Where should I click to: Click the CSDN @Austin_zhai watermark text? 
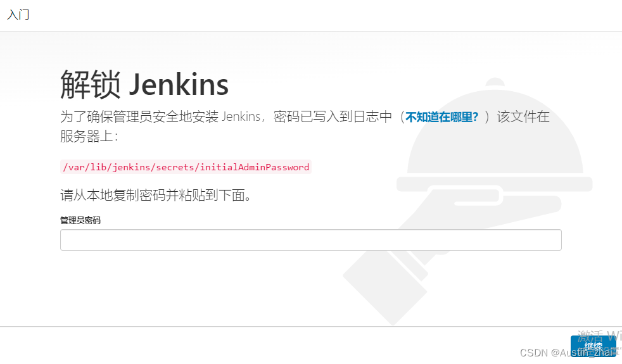[569, 353]
